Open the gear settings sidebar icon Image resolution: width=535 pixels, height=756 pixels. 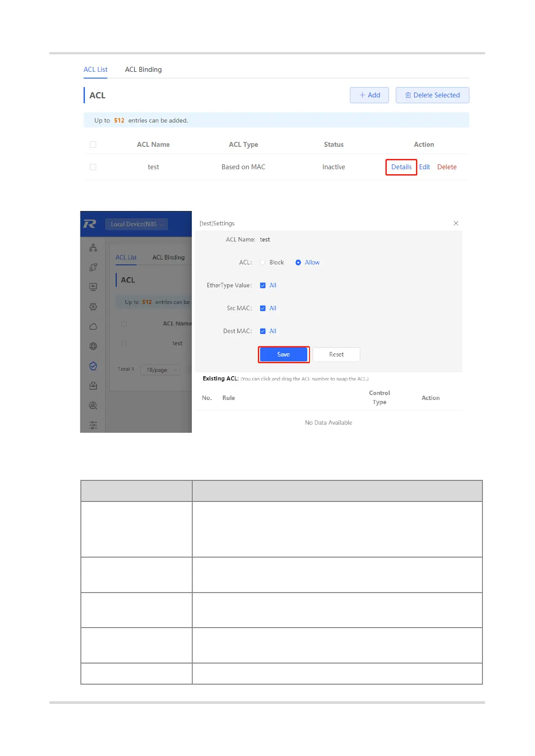point(93,307)
